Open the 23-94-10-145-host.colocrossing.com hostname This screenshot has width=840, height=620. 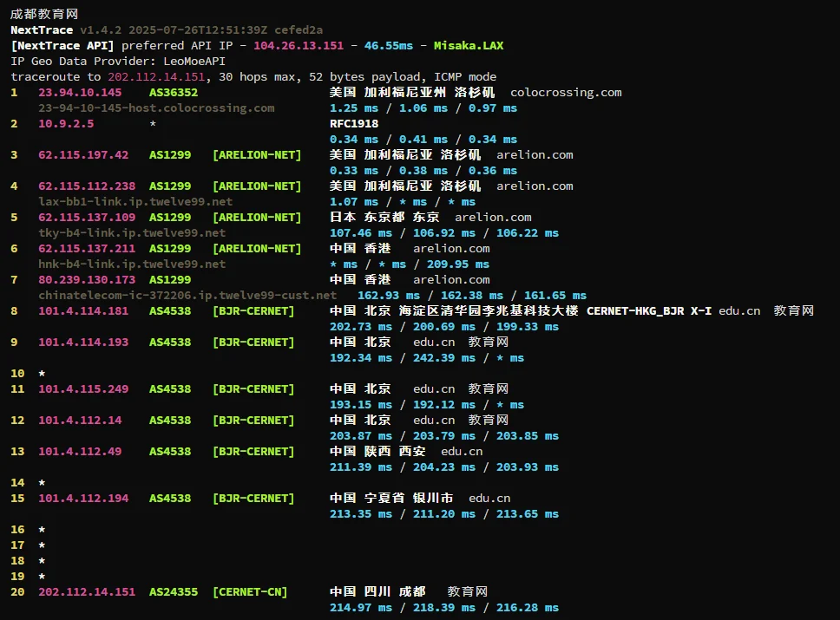click(156, 108)
